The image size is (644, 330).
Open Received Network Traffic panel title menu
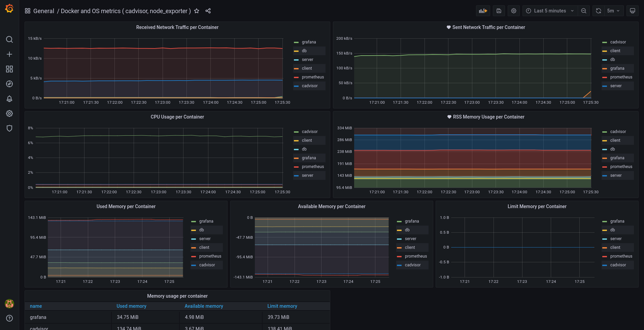(x=177, y=27)
